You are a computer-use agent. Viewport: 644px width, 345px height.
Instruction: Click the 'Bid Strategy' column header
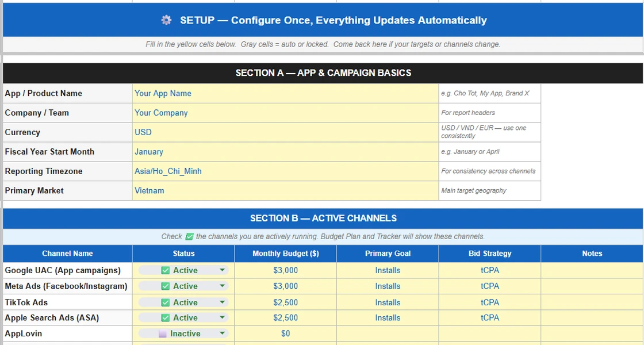[x=490, y=254]
